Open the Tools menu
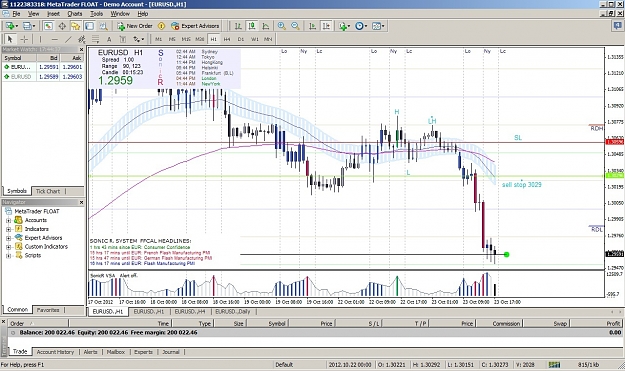Viewport: 625px width, 371px height. (96, 14)
